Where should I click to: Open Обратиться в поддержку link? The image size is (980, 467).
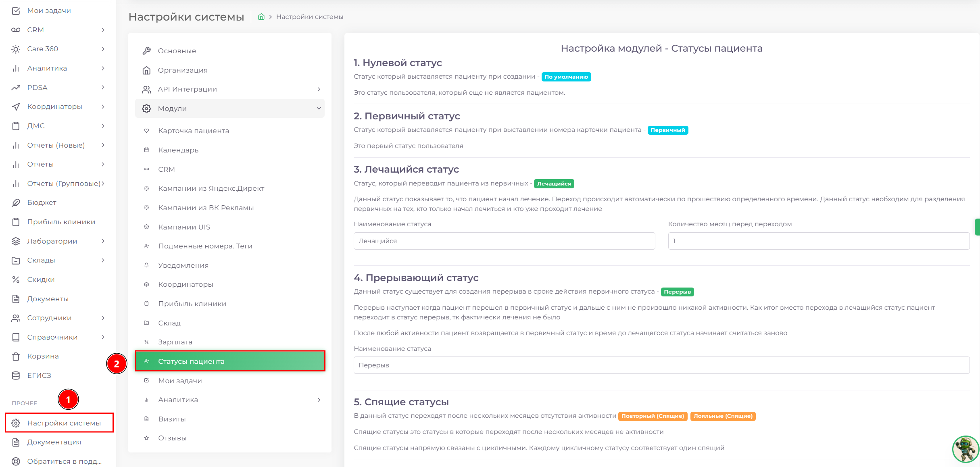[x=58, y=461]
